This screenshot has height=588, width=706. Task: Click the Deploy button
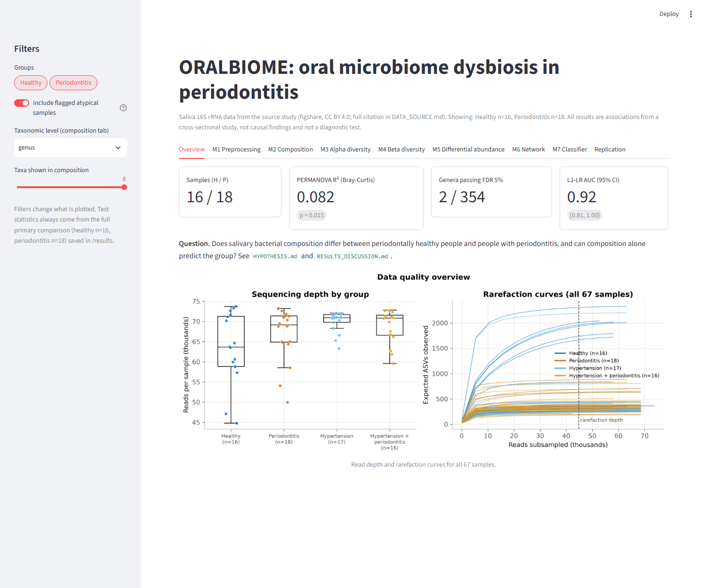[669, 14]
